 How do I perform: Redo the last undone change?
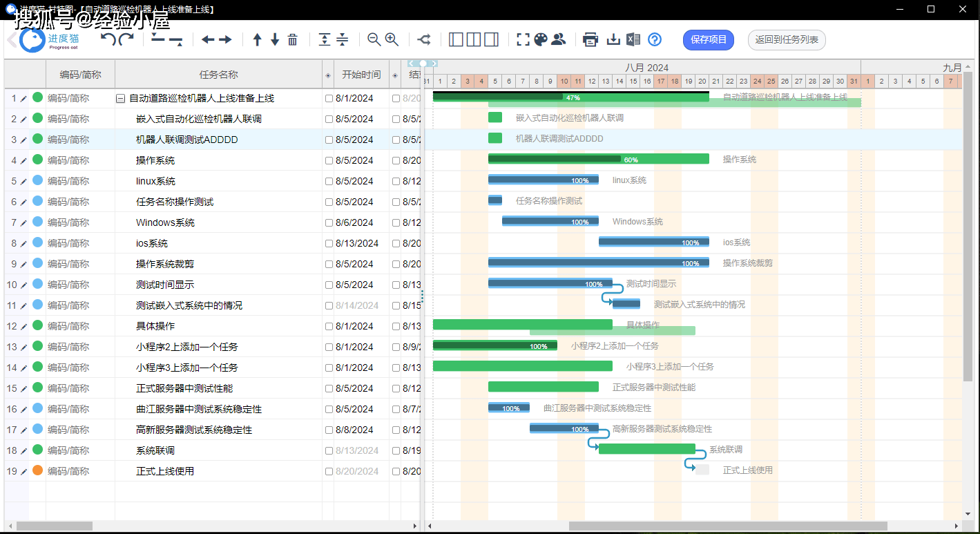[126, 39]
